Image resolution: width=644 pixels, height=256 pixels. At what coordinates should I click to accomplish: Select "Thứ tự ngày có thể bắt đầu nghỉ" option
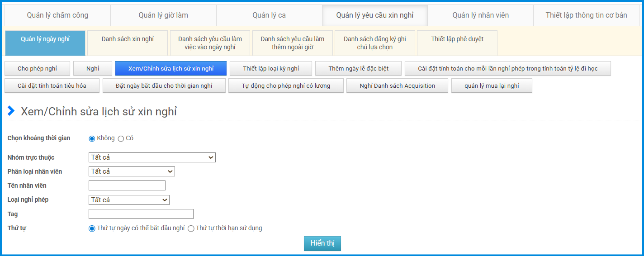tap(92, 228)
